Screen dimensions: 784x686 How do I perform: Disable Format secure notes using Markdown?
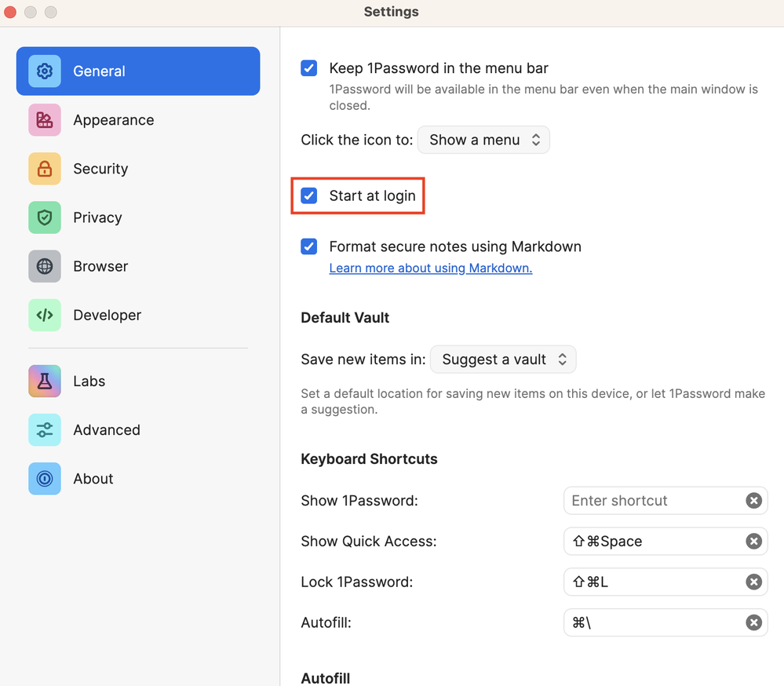pos(309,246)
